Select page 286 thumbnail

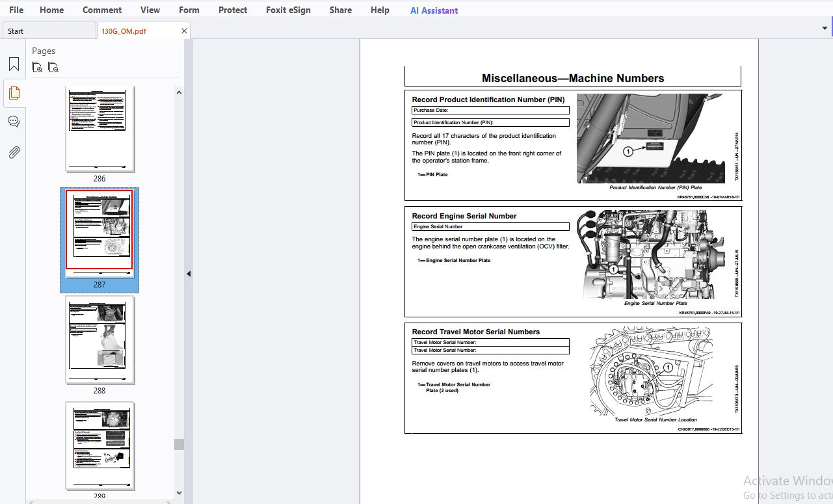[99, 129]
